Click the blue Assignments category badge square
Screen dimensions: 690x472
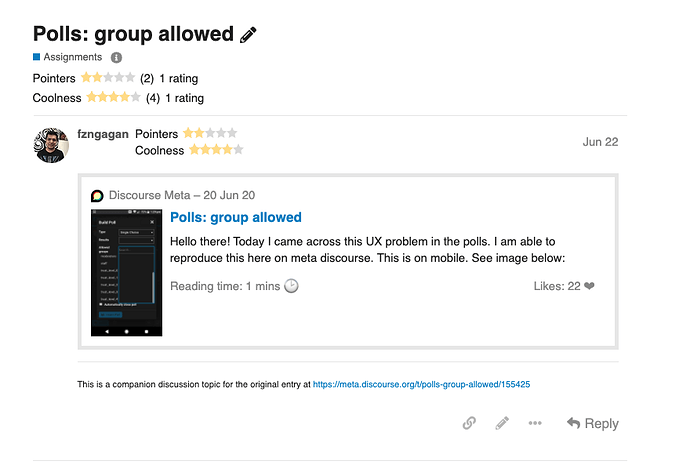[37, 57]
